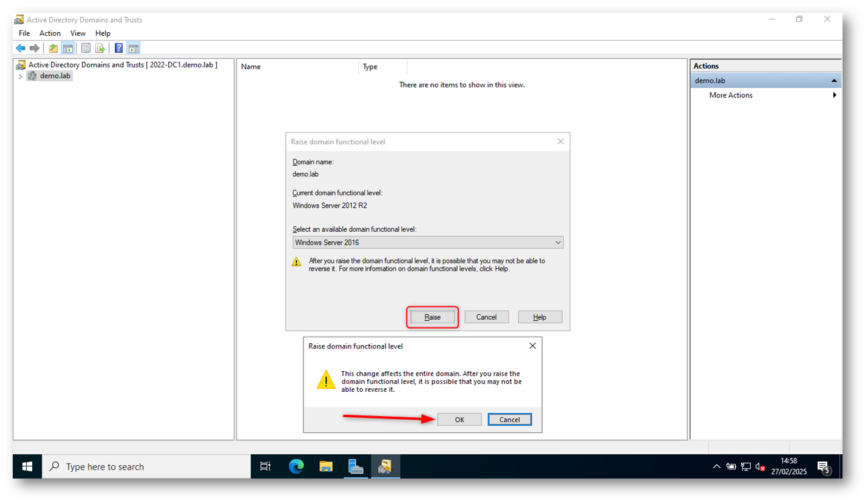Toggle Show/Hide Action Pane toolbar icon

(134, 48)
